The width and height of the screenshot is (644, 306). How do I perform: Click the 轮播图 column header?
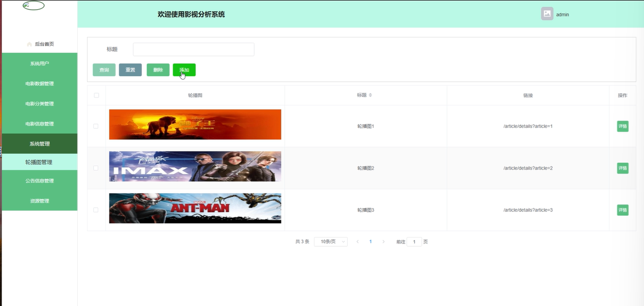point(195,95)
